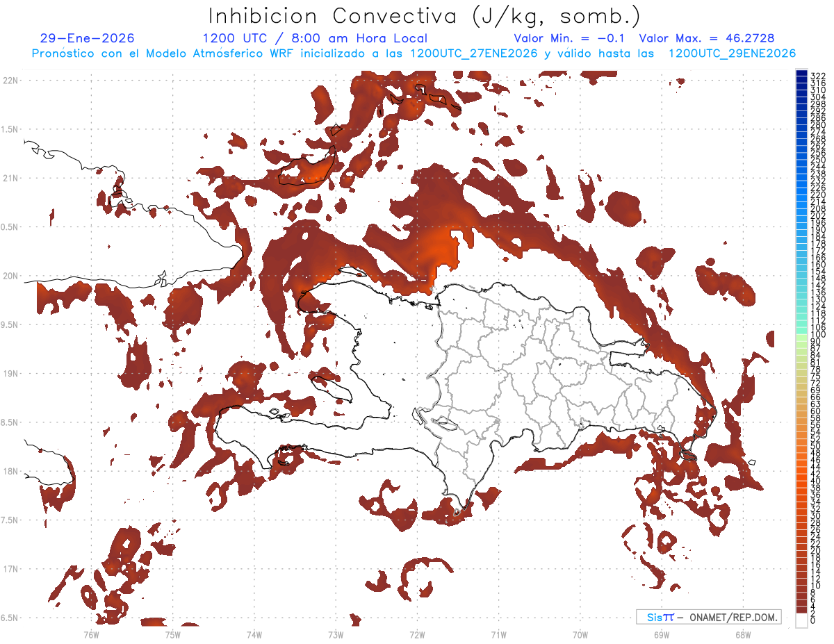Click the legend value '202'
Viewport: 834px width, 644px height.
pyautogui.click(x=818, y=216)
